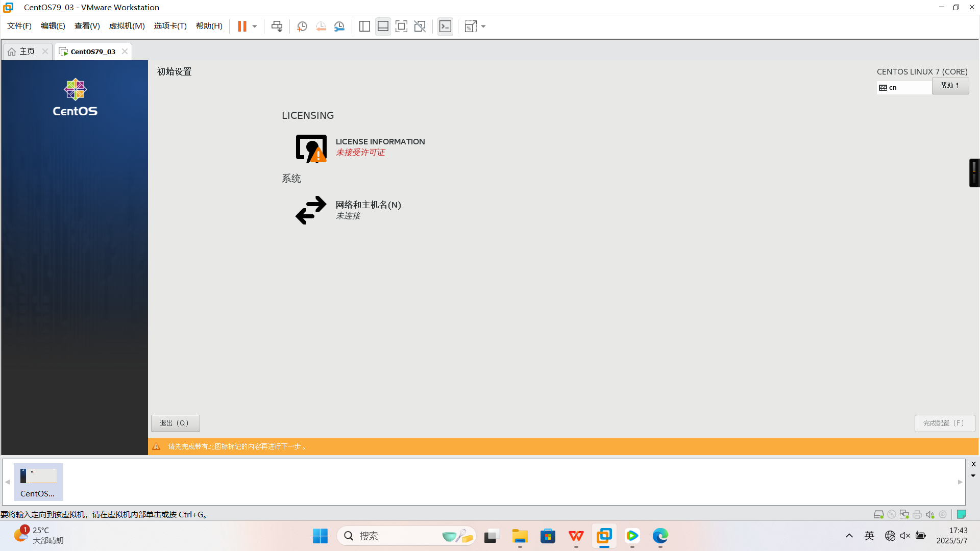Click the CD/DVD drive status icon
980x551 pixels.
tap(892, 514)
